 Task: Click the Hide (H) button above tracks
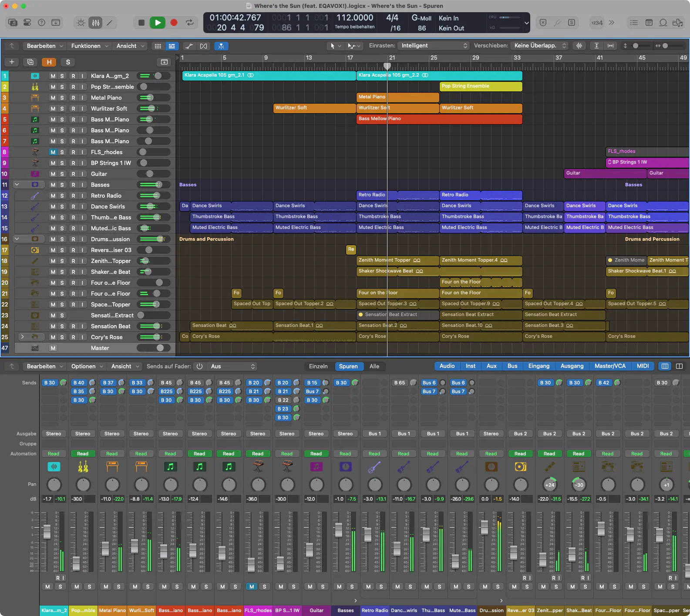(49, 62)
